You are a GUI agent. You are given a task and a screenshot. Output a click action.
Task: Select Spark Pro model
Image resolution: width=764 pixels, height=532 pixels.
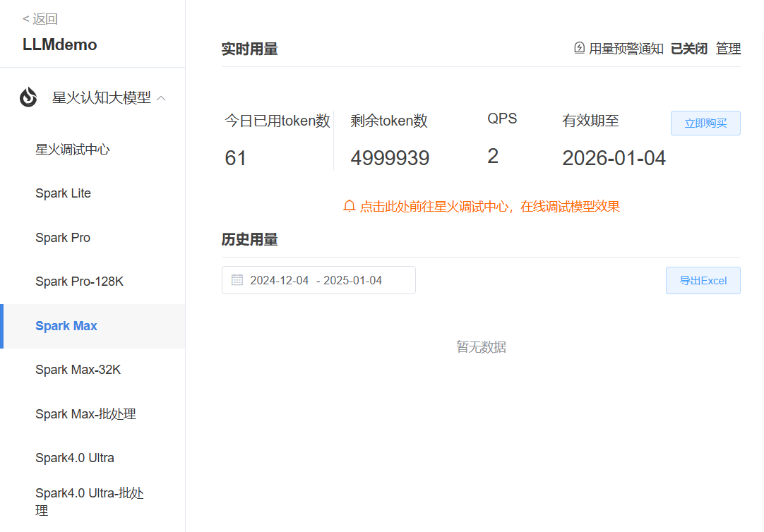[x=63, y=238]
